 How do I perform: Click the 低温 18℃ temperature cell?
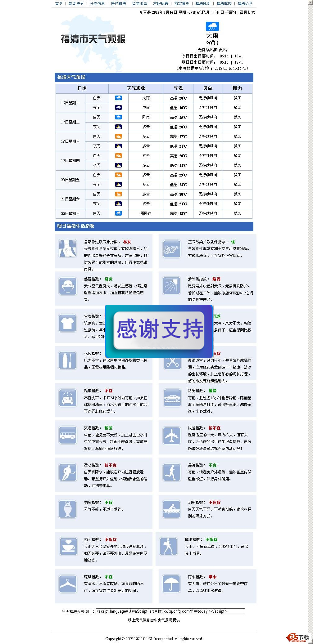coord(178,108)
